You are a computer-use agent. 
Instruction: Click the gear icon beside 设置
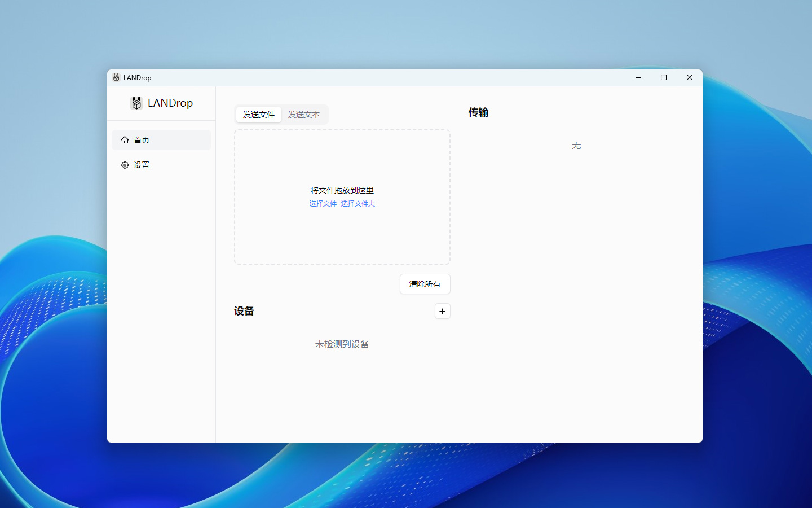125,165
